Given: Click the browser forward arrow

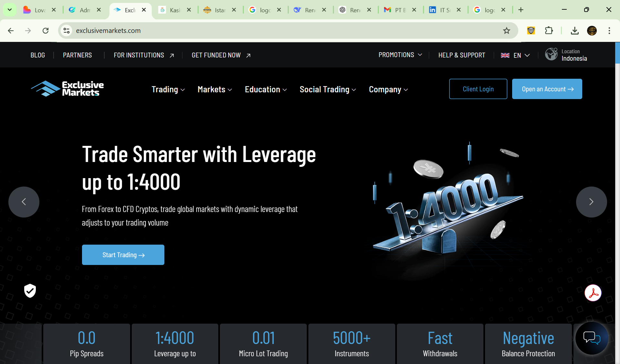Looking at the screenshot, I should (x=28, y=31).
